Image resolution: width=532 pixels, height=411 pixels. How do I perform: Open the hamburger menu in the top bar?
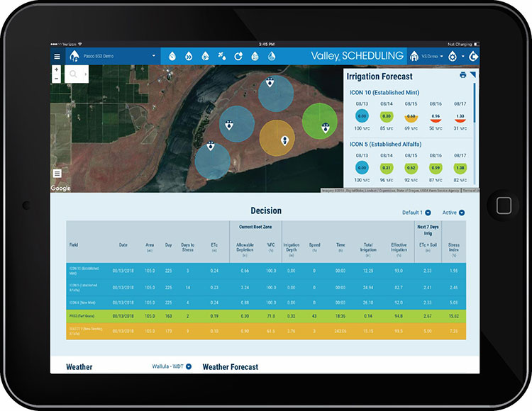coord(57,56)
